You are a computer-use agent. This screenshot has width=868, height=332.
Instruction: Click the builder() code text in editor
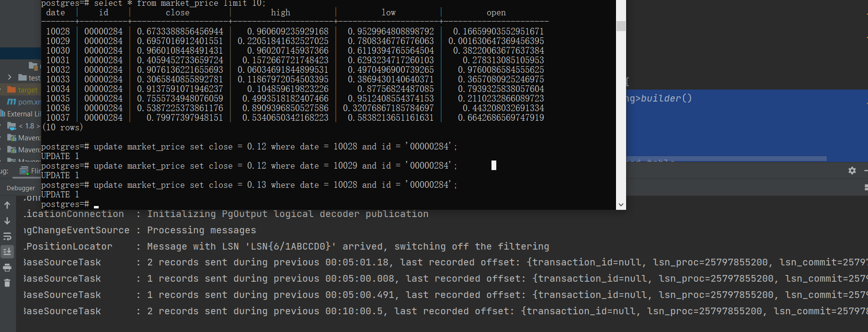pyautogui.click(x=666, y=98)
